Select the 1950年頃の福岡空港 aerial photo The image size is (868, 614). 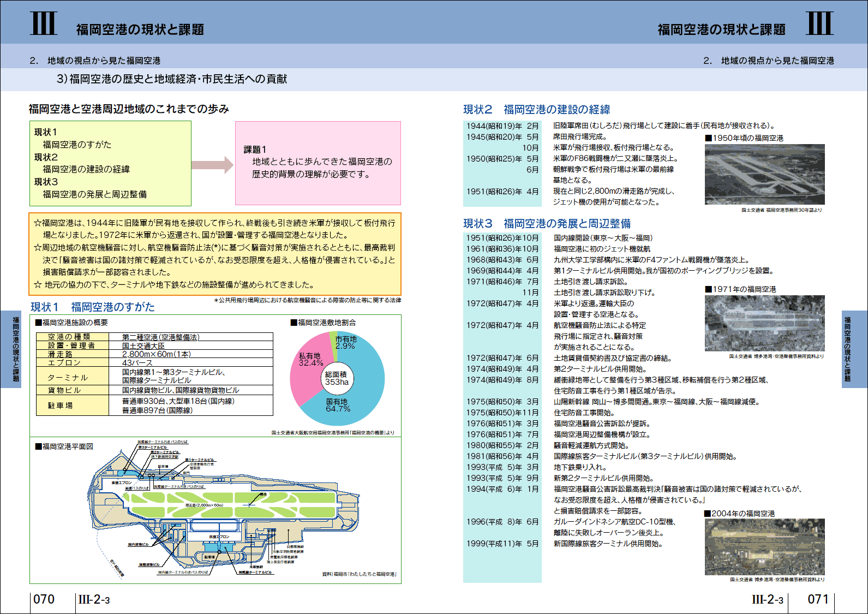(x=764, y=174)
